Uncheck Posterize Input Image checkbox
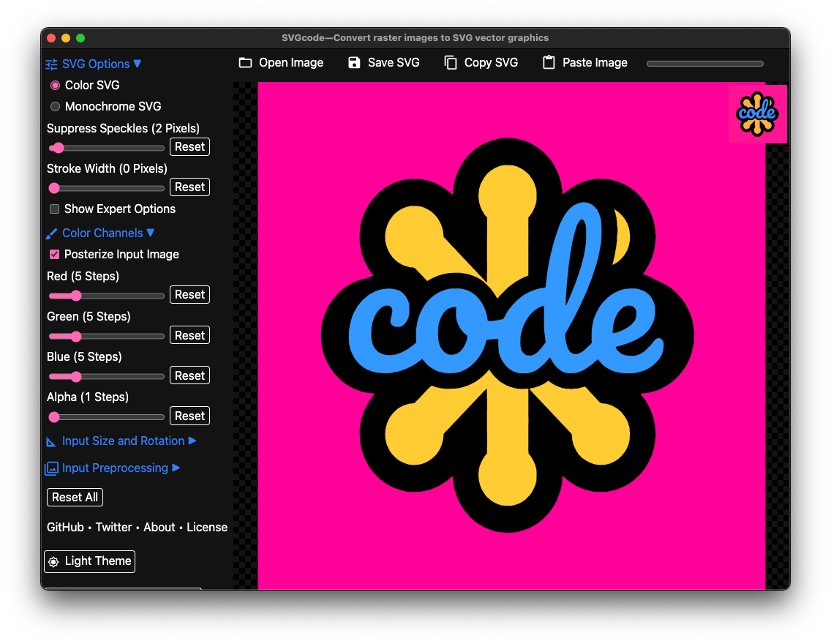This screenshot has width=831, height=644. (x=54, y=255)
